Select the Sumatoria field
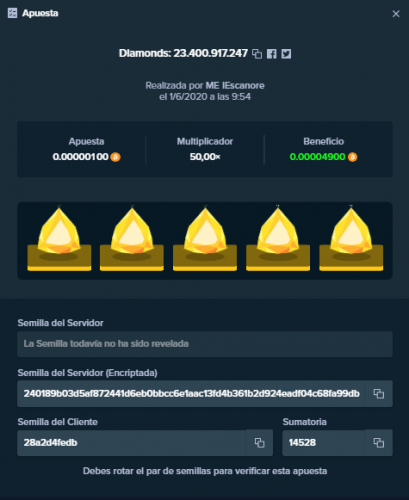The height and width of the screenshot is (500, 409). click(x=323, y=443)
